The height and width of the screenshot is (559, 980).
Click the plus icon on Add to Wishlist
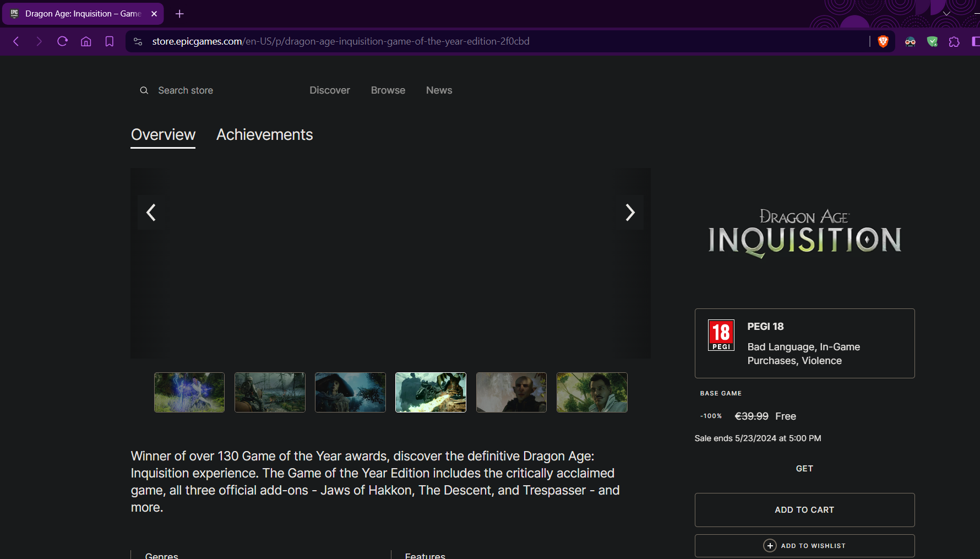pos(770,546)
